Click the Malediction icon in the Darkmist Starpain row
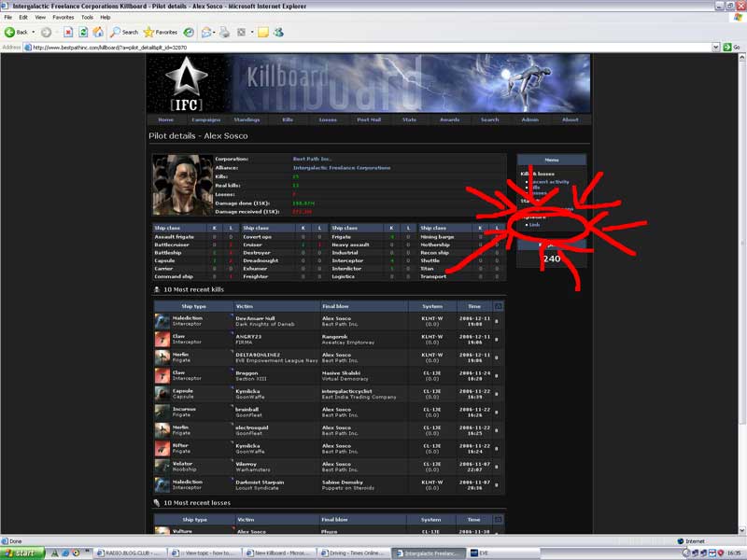Viewport: 747px width, 560px height. [x=162, y=484]
